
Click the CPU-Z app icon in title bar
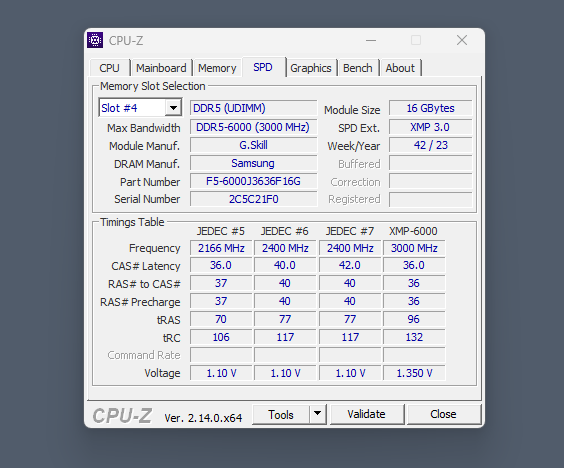click(x=95, y=40)
